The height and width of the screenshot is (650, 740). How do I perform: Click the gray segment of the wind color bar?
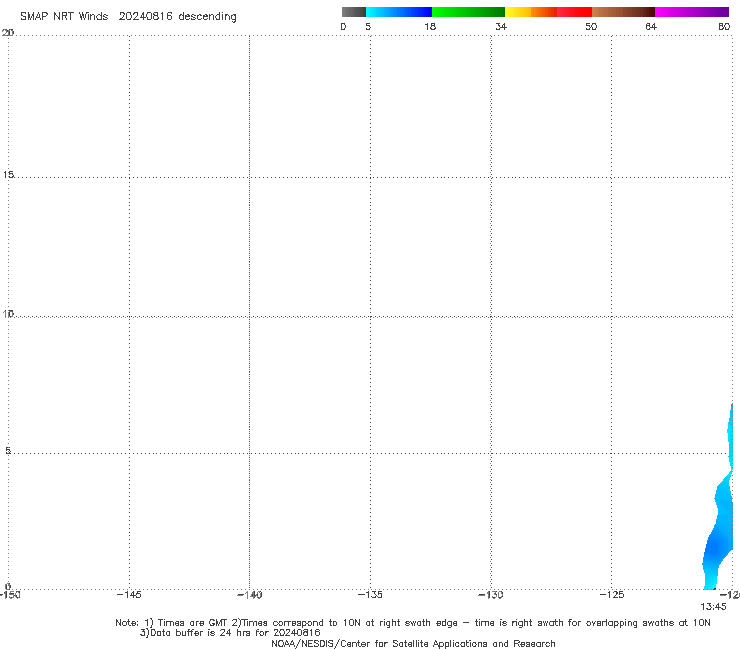(354, 12)
